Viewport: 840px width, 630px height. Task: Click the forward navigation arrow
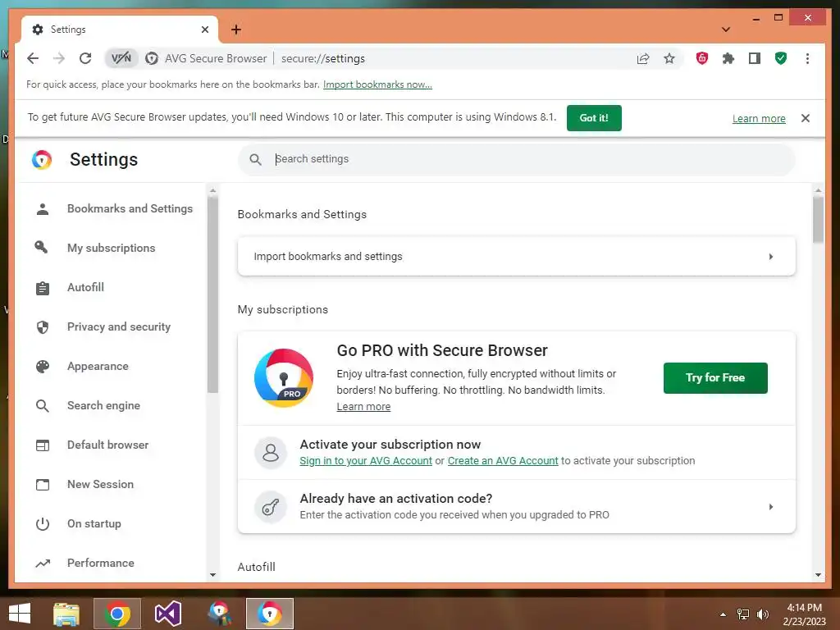click(59, 58)
